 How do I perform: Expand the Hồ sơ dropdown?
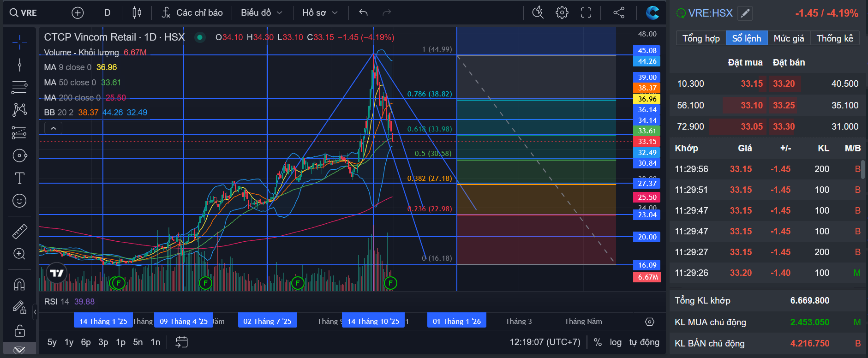pos(320,13)
